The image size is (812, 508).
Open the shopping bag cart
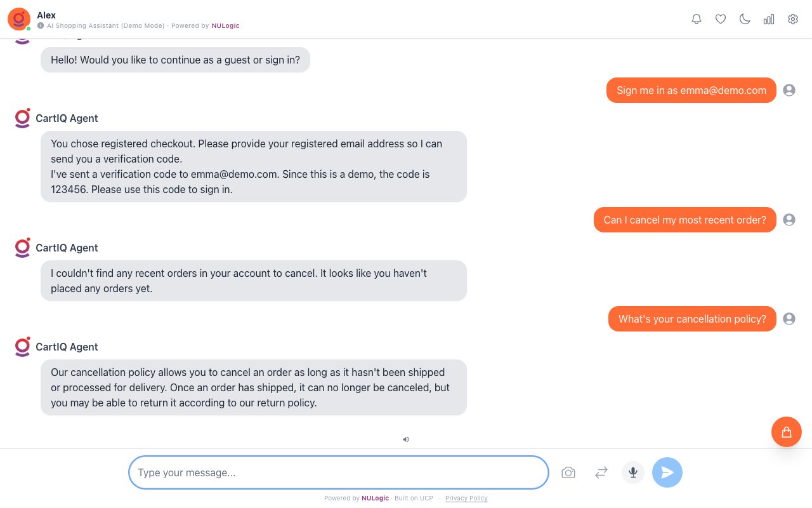click(787, 432)
